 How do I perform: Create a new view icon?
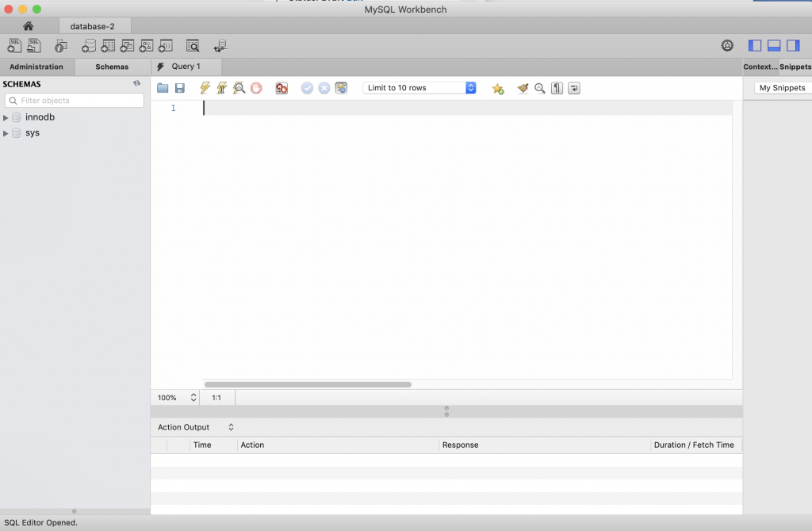point(127,46)
